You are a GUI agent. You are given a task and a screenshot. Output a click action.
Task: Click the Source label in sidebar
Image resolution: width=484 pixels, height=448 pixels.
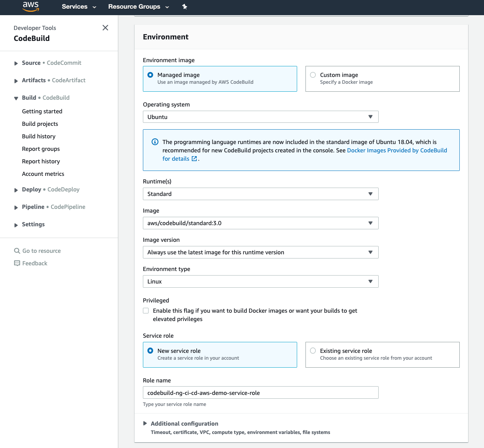pos(31,63)
